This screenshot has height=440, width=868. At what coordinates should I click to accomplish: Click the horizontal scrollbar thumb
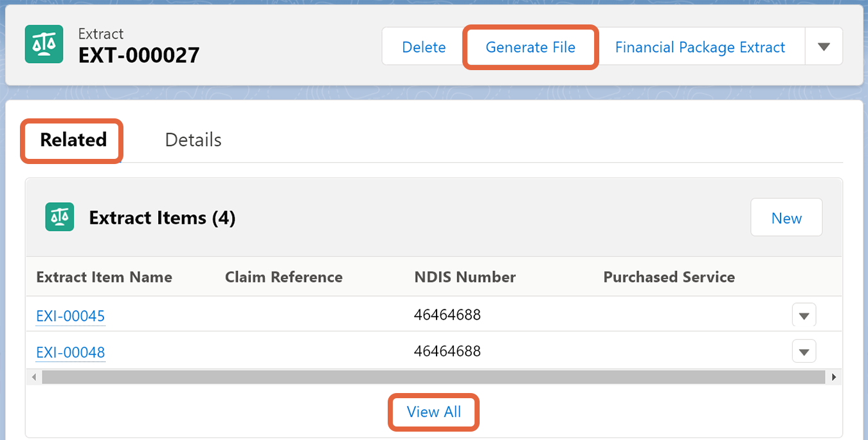coord(433,377)
